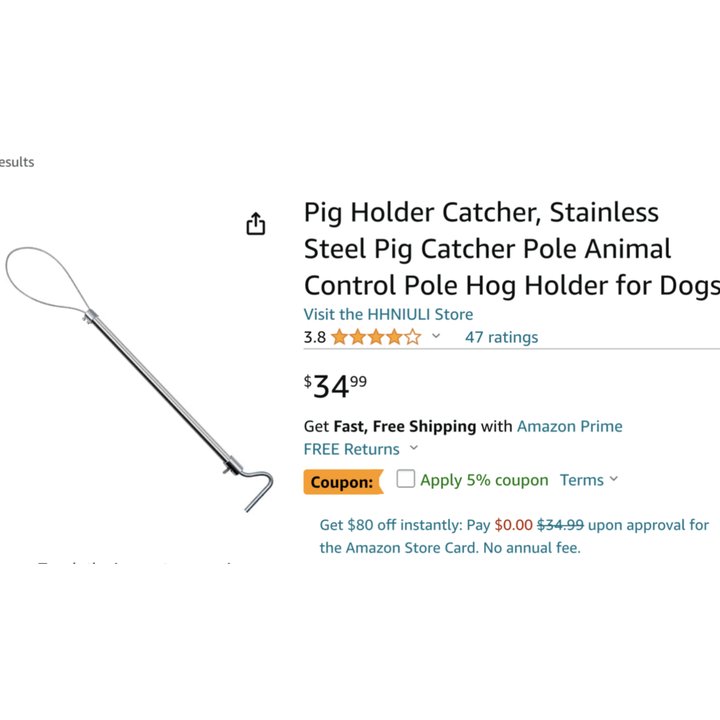Click the share icon beside the product image
Image resolution: width=720 pixels, height=720 pixels.
pos(256,223)
